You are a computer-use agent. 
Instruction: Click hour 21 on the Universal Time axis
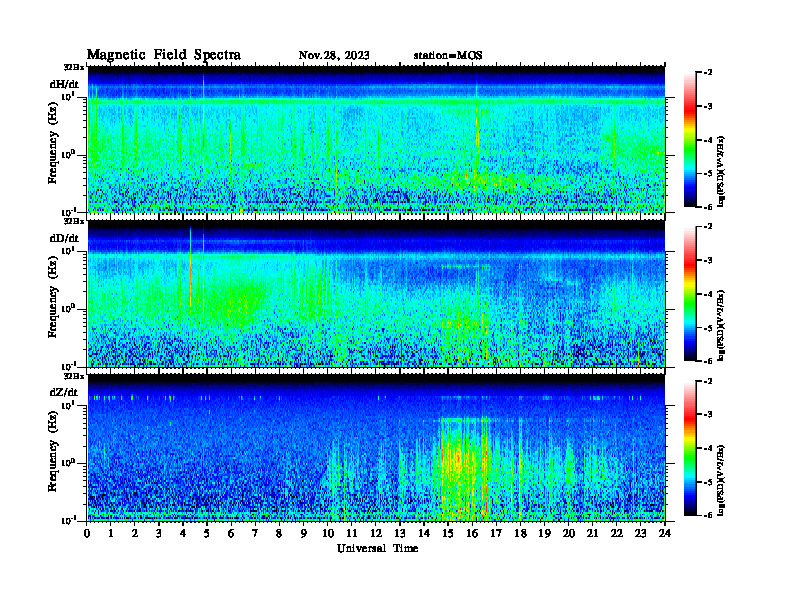[592, 534]
